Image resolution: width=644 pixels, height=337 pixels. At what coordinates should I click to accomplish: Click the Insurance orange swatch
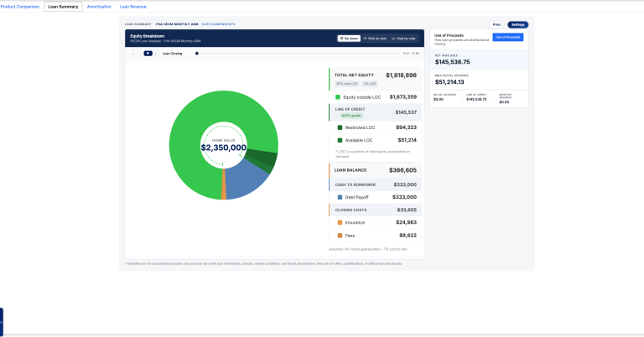pyautogui.click(x=340, y=222)
